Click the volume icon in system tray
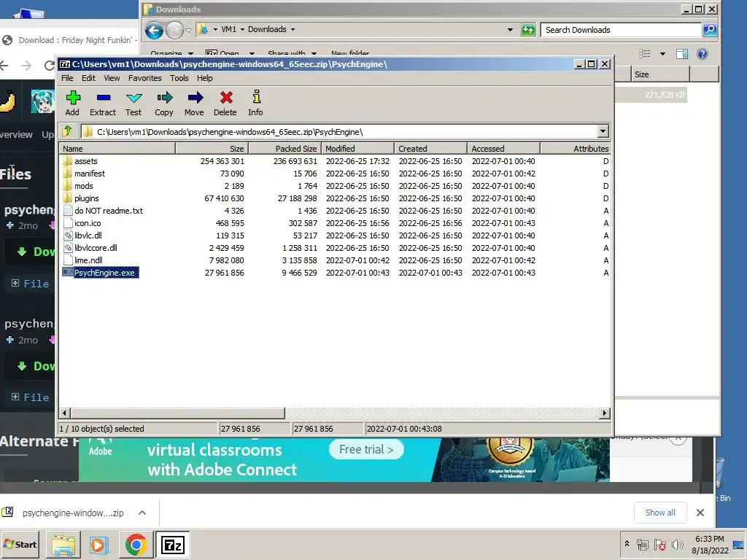The width and height of the screenshot is (747, 560). coord(677,544)
